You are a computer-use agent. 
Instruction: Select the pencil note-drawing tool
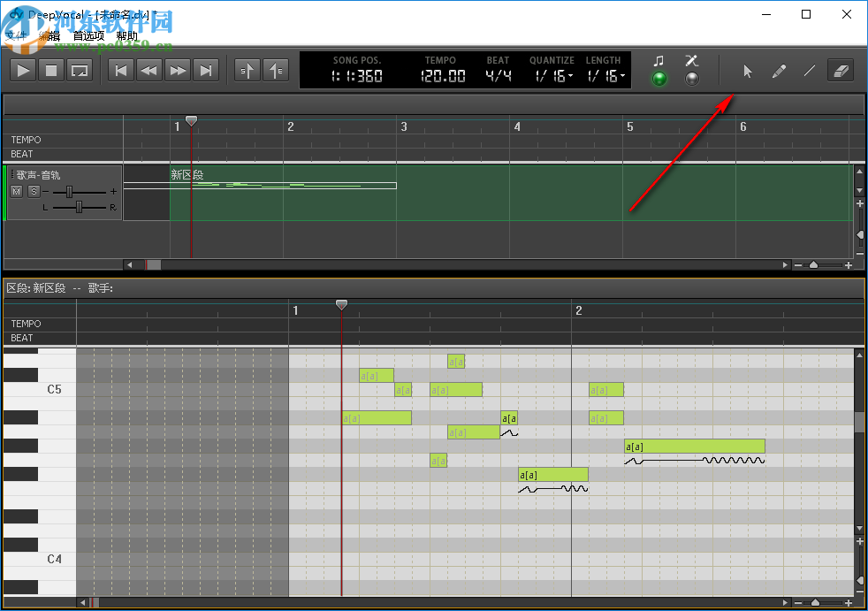tap(779, 71)
